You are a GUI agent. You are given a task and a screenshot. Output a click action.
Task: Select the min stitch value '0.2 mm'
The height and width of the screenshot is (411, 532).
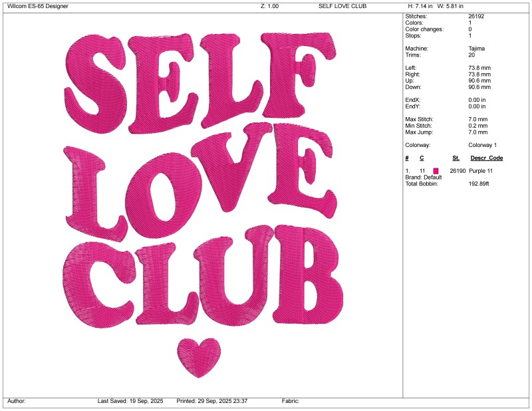point(477,126)
